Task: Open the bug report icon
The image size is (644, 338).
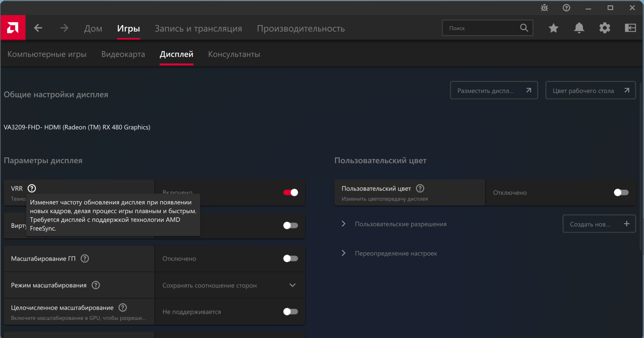Action: click(x=544, y=8)
